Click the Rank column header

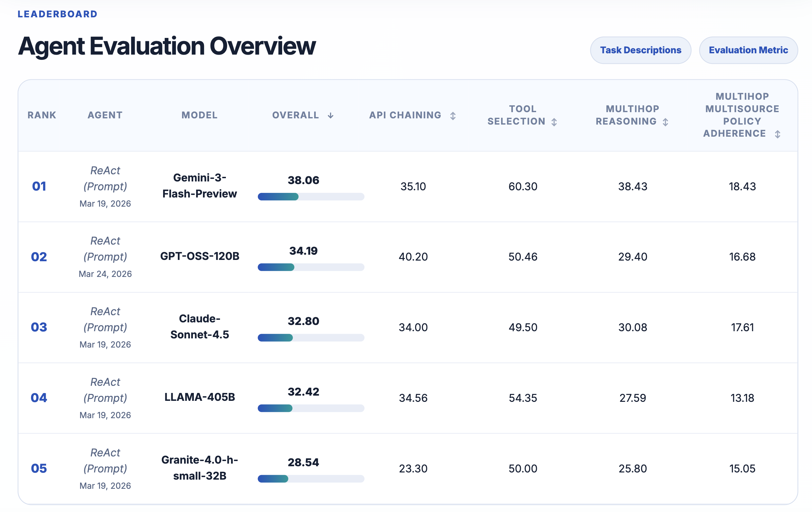click(42, 115)
